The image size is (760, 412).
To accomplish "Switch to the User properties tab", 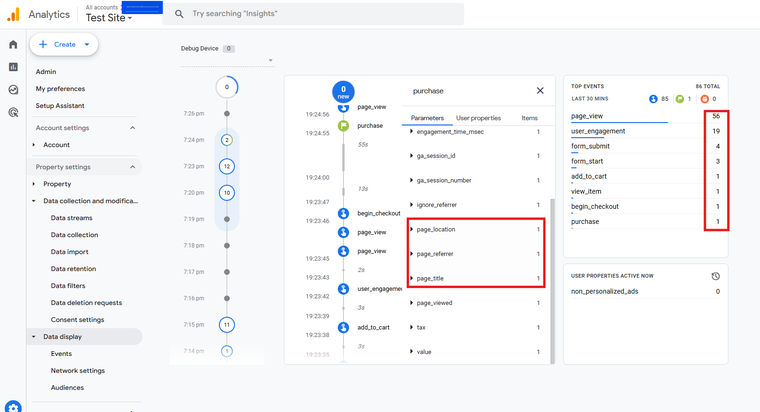I will 478,118.
